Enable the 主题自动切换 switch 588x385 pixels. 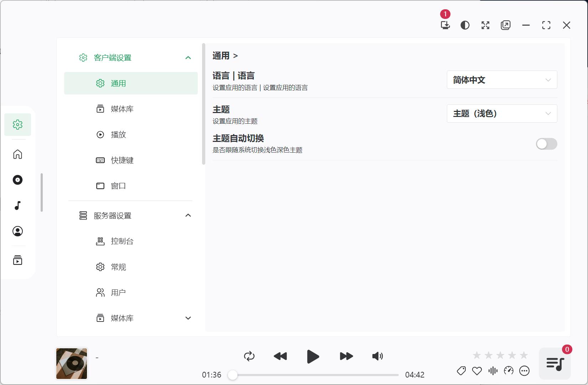coord(546,144)
